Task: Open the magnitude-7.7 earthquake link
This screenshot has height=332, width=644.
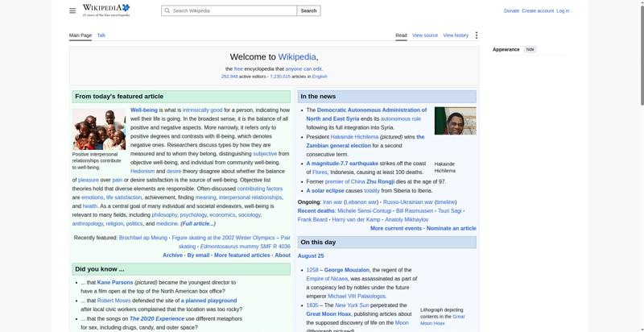Action: coord(342,163)
